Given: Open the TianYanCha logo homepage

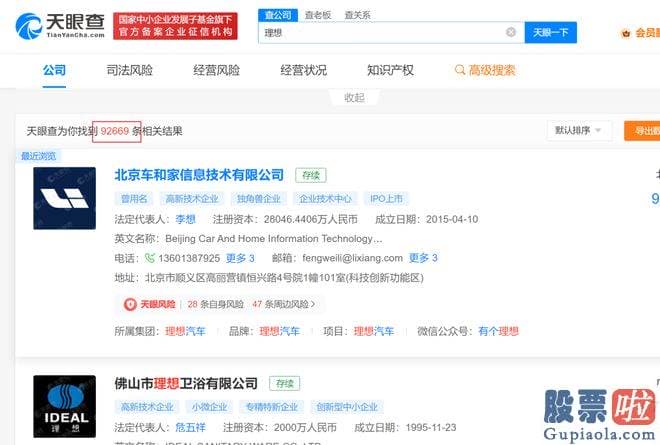Looking at the screenshot, I should (60, 26).
